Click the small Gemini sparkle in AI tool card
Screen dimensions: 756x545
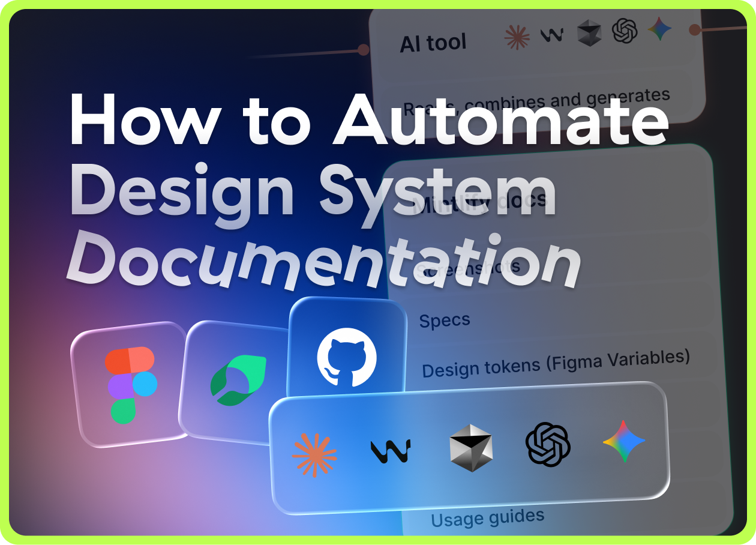pos(659,29)
